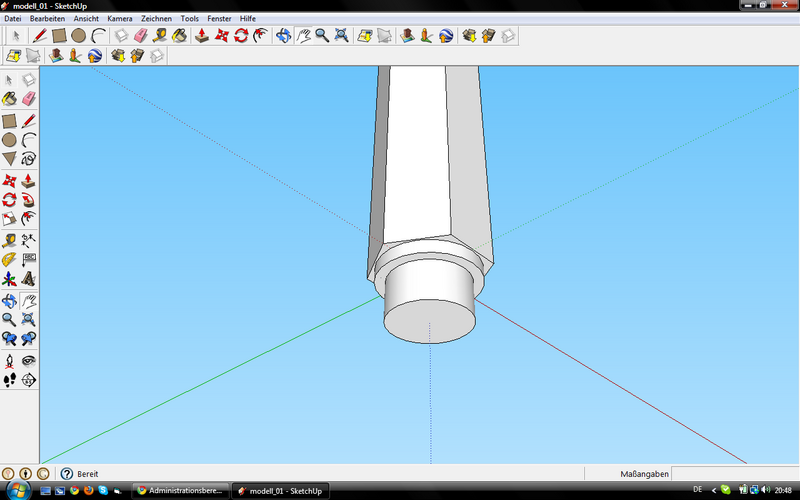Select the Look Around eye tool

(29, 360)
